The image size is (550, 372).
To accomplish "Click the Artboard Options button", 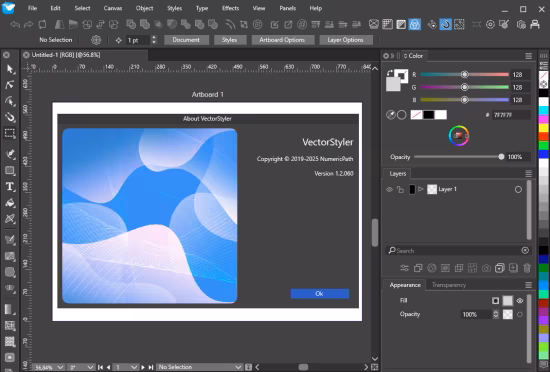I will [x=282, y=40].
